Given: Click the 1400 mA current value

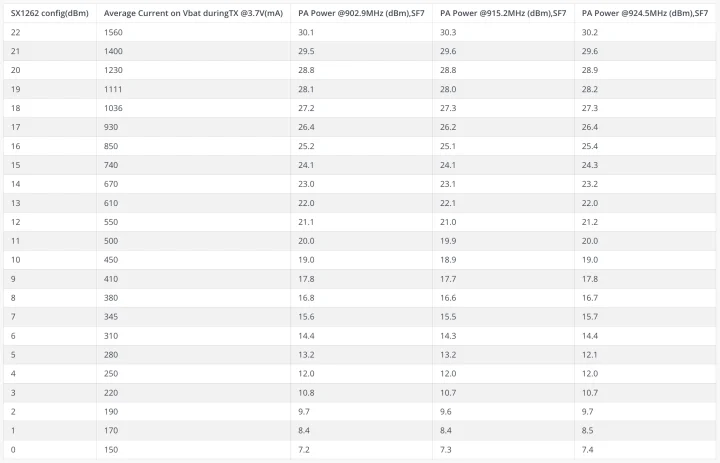Looking at the screenshot, I should pos(114,51).
